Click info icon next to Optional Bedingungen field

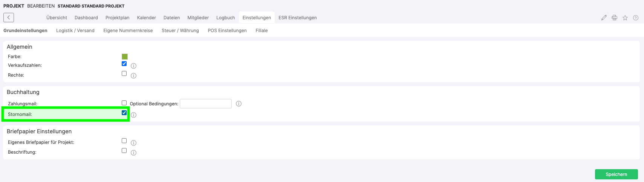[x=239, y=103]
